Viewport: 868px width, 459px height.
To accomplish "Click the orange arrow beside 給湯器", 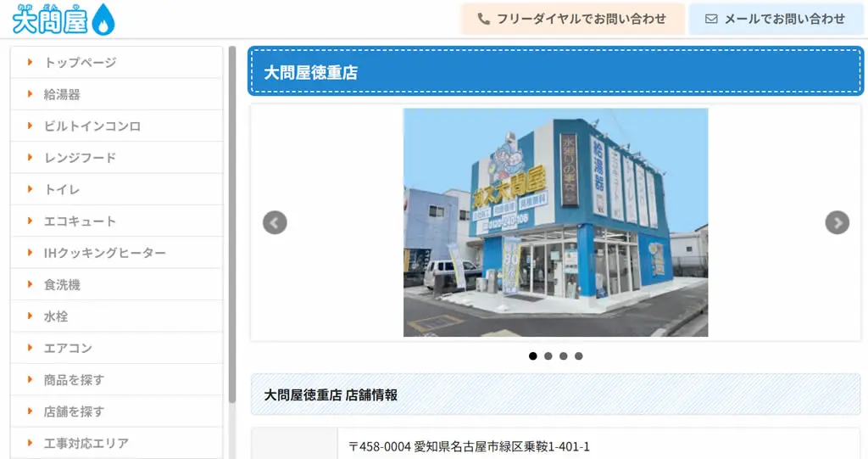I will click(31, 94).
